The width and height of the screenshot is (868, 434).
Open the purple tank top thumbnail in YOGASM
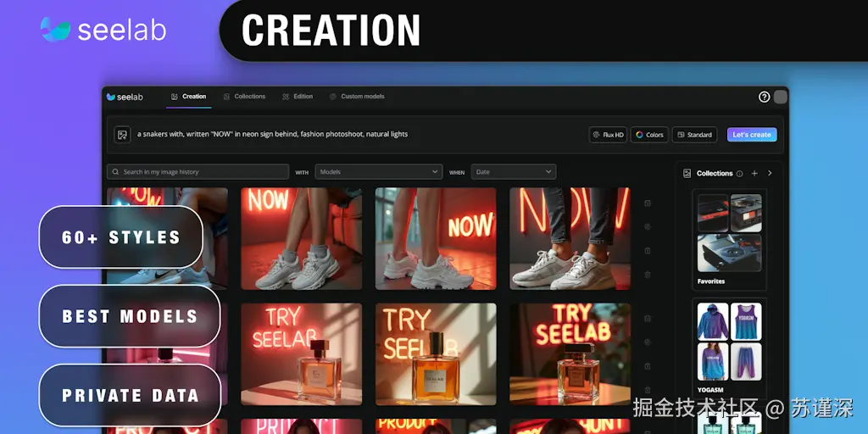746,321
